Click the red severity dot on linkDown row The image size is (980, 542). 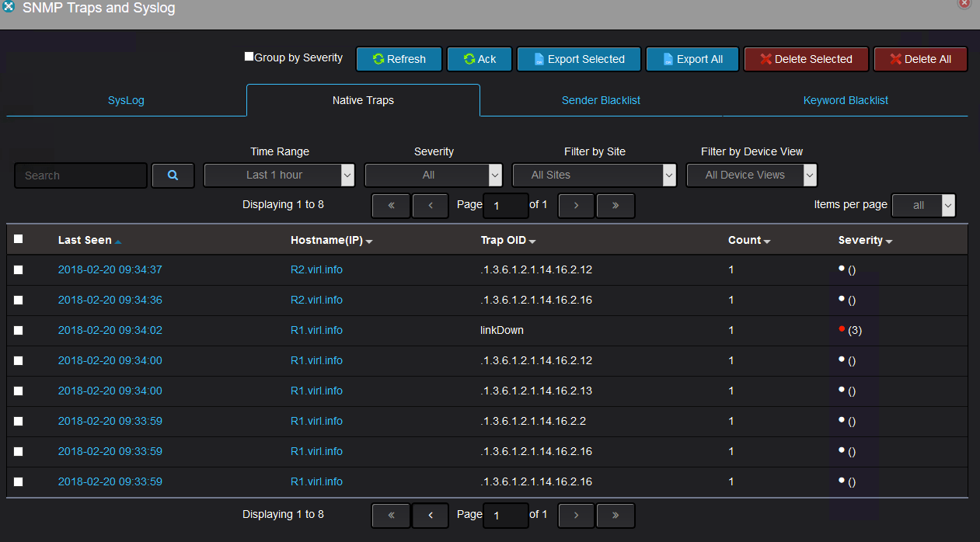[x=841, y=329]
